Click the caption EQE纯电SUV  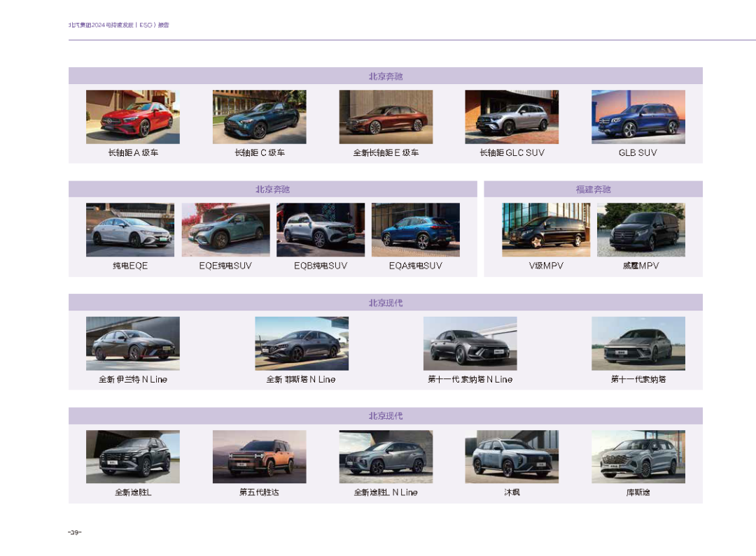tap(225, 266)
